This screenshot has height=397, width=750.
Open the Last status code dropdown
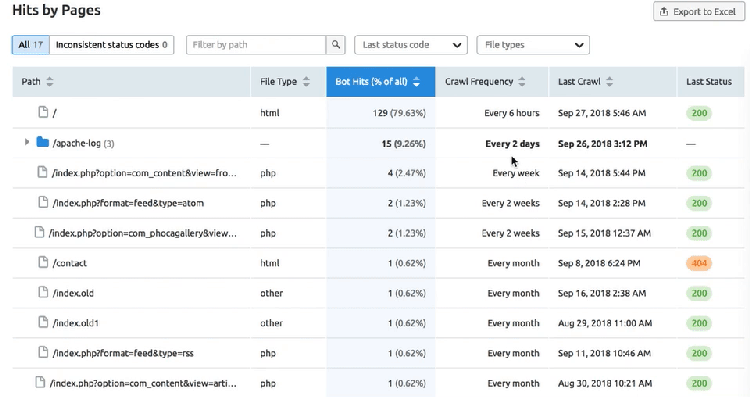point(411,45)
